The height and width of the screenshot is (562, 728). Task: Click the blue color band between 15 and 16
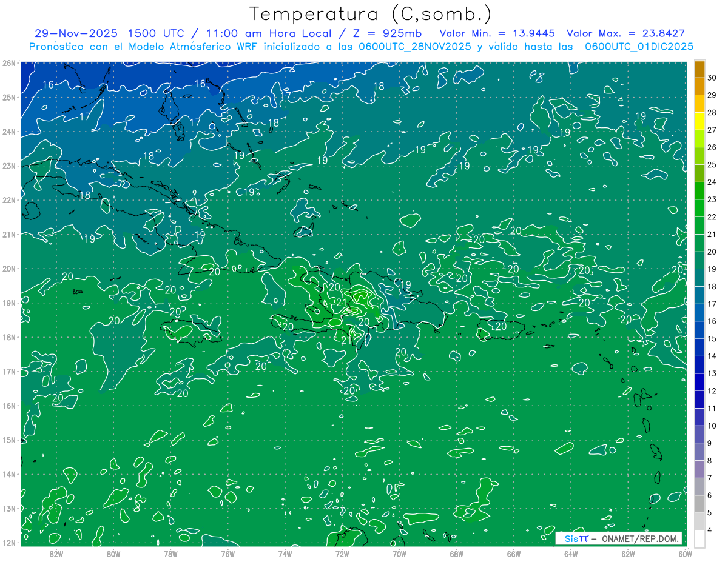(x=699, y=330)
